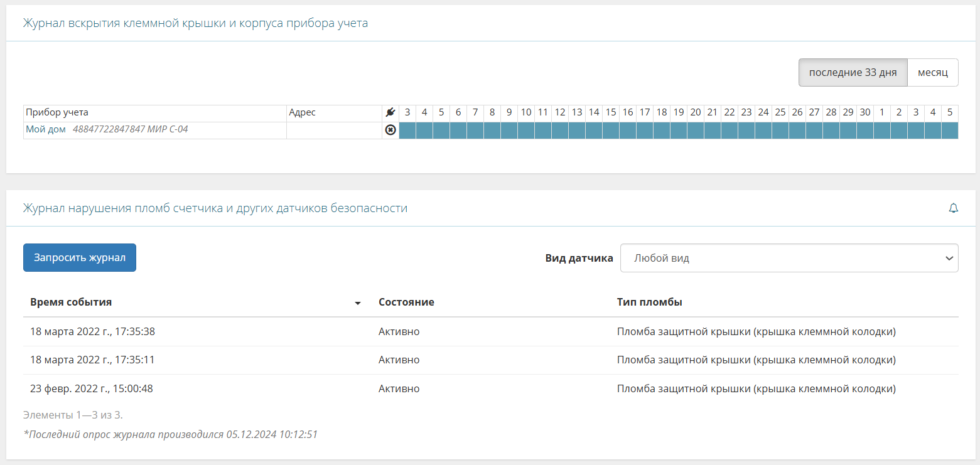Click day 30 in the calendar header
Viewport: 980px width, 465px height.
865,112
